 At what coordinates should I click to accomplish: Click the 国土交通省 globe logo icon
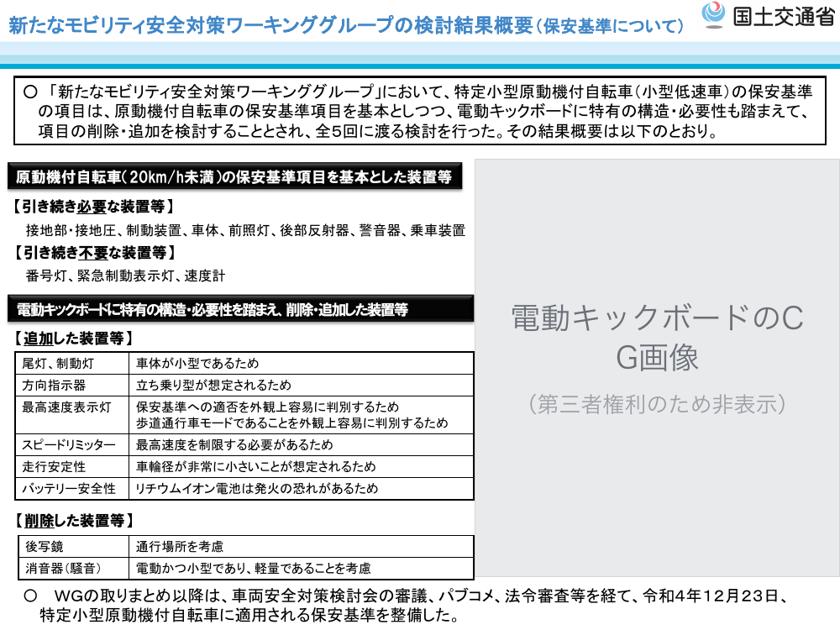tap(713, 15)
